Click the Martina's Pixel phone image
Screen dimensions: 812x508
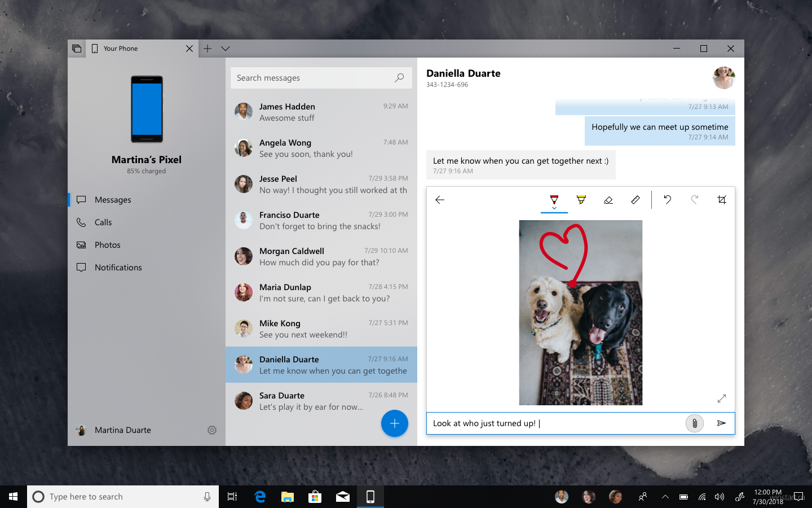(147, 109)
